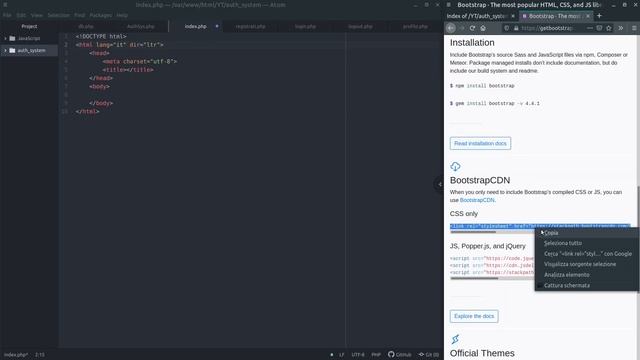Image resolution: width=640 pixels, height=360 pixels.
Task: Click the padlock site security icon
Action: click(516, 28)
